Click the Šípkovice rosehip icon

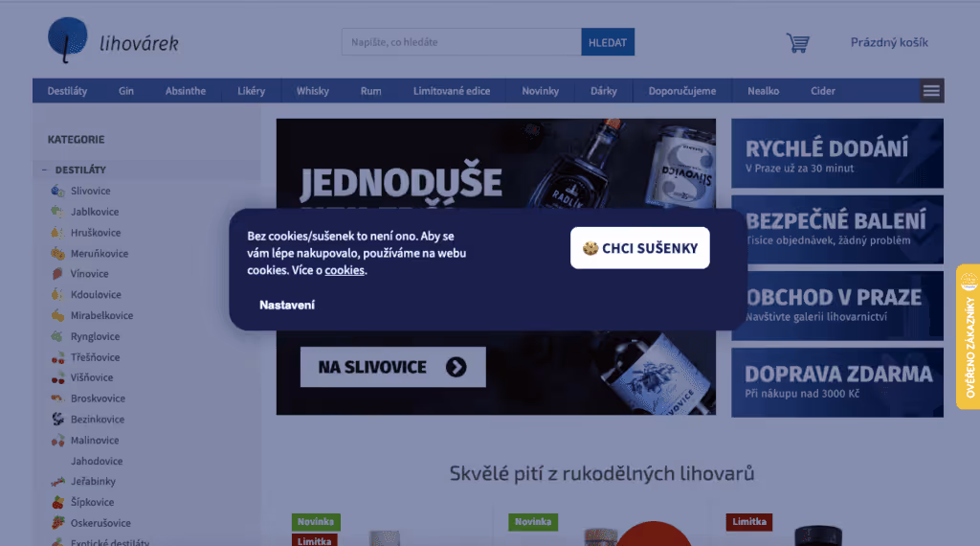coord(57,502)
